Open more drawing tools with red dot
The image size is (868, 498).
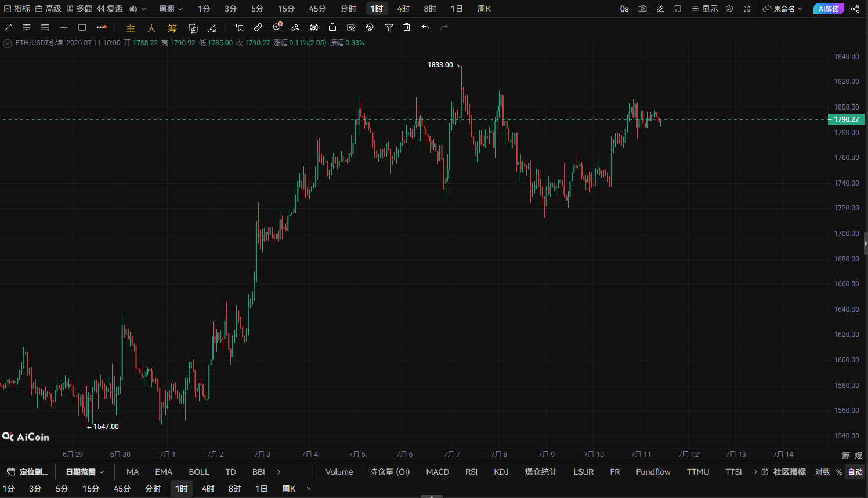click(102, 27)
